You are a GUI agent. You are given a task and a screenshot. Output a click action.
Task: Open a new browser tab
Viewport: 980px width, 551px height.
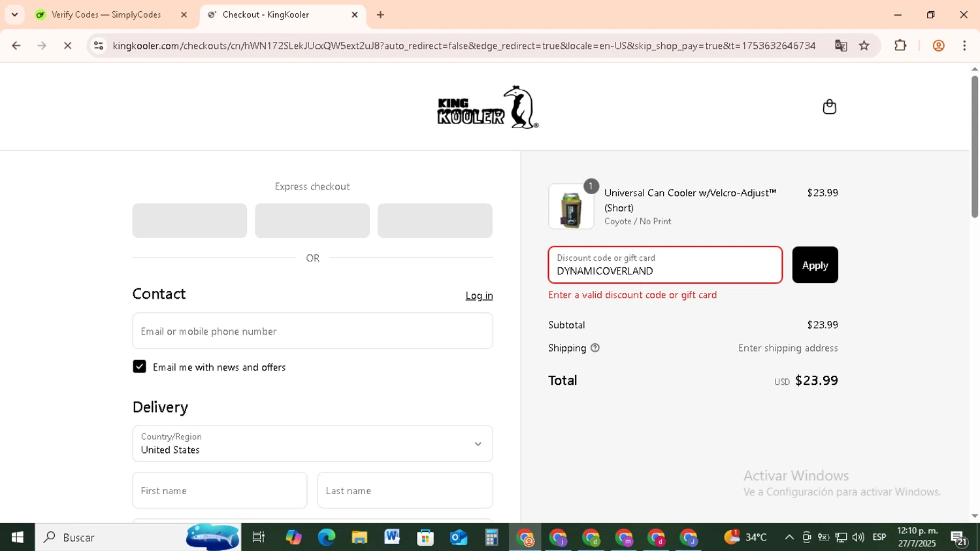(x=380, y=14)
